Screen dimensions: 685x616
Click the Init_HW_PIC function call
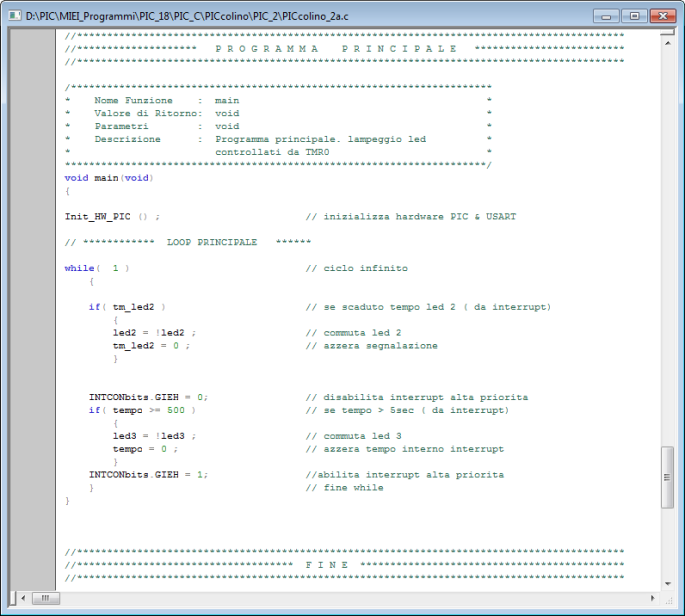tap(98, 216)
